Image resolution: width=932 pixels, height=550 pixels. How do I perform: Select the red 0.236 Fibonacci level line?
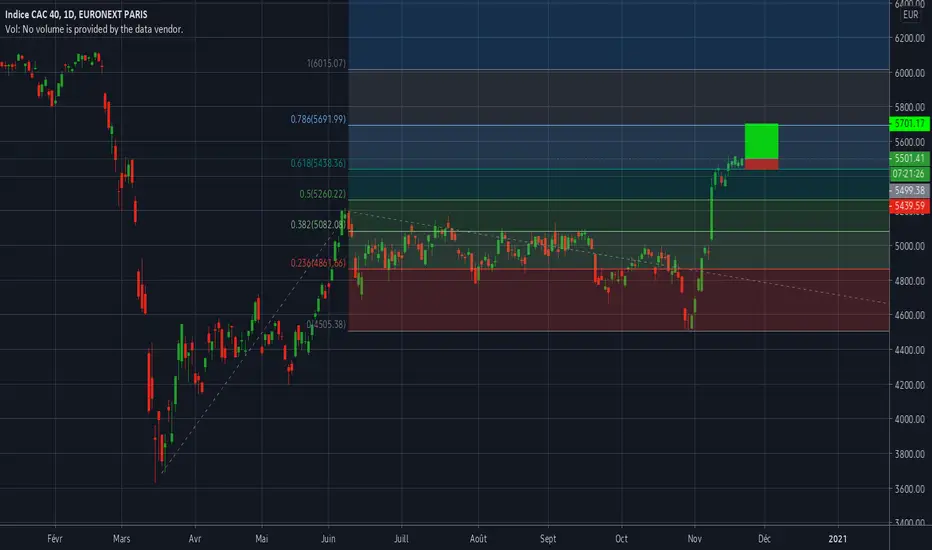click(x=618, y=269)
